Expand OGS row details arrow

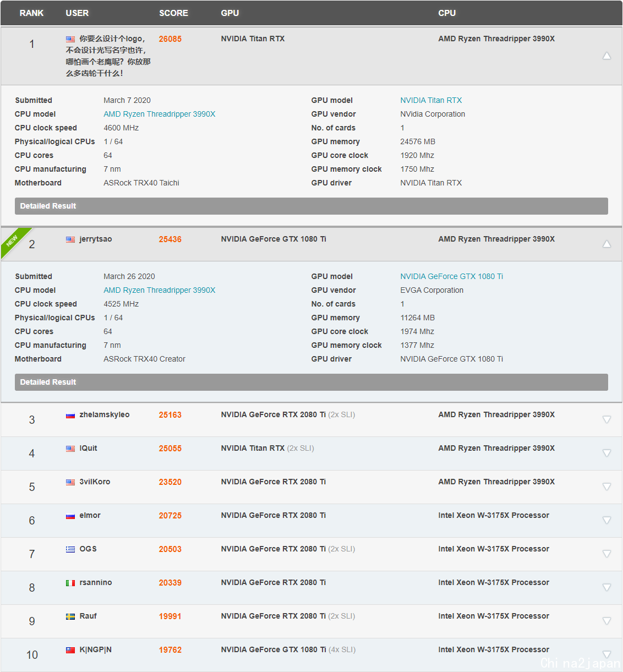pyautogui.click(x=606, y=554)
